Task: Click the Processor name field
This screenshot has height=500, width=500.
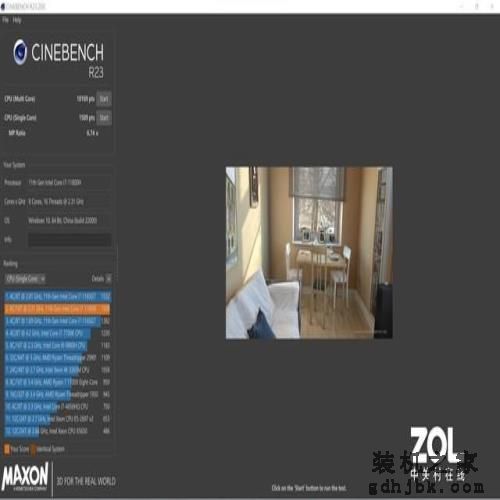Action: pyautogui.click(x=69, y=183)
